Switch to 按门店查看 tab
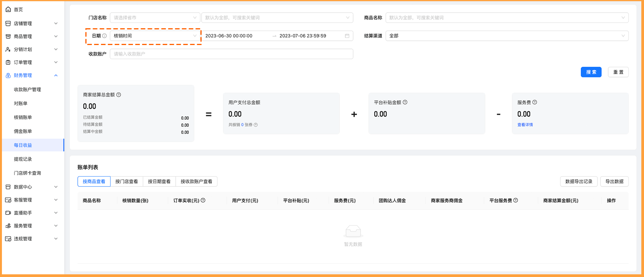The image size is (644, 277). pyautogui.click(x=127, y=182)
